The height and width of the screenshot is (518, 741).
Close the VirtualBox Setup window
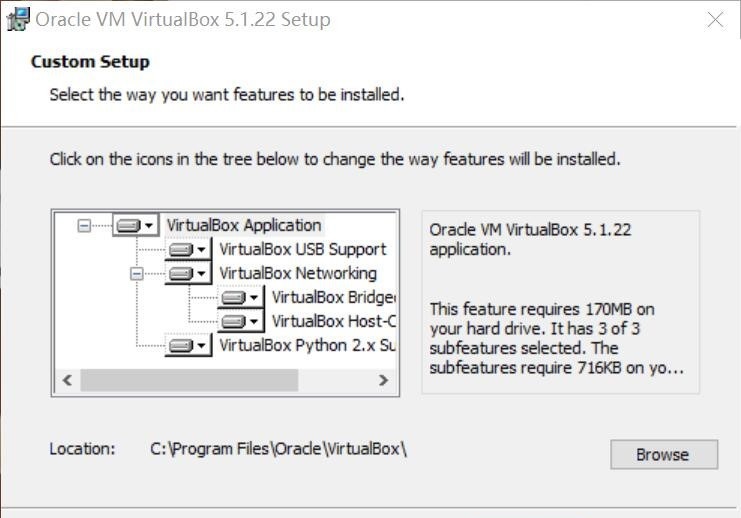point(715,20)
